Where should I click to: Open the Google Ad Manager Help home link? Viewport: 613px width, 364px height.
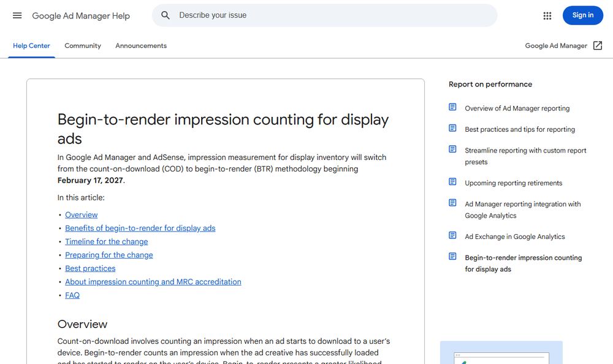81,16
